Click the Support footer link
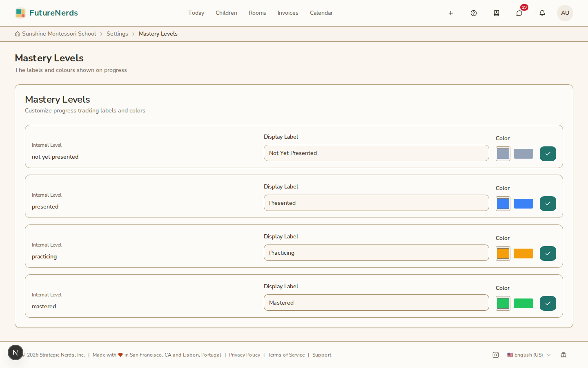 pyautogui.click(x=322, y=355)
